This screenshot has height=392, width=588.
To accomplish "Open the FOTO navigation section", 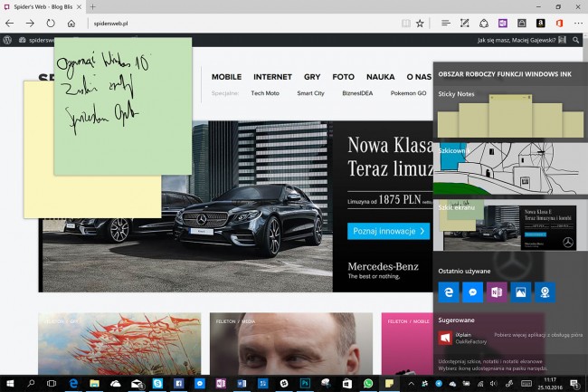I will point(343,77).
